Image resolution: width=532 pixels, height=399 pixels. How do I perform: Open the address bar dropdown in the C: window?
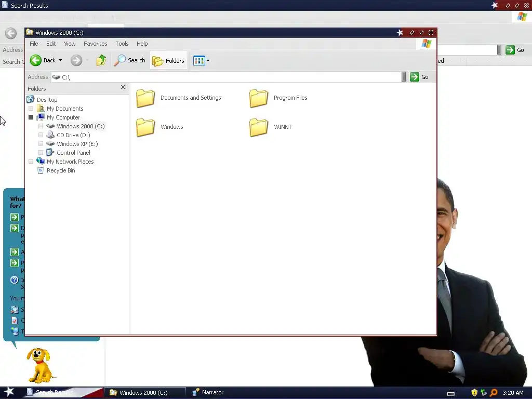(403, 77)
